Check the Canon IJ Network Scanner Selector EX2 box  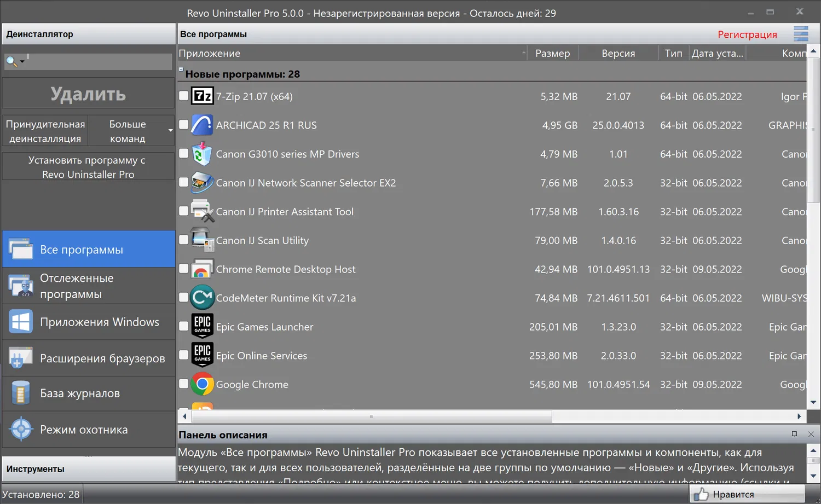tap(184, 182)
